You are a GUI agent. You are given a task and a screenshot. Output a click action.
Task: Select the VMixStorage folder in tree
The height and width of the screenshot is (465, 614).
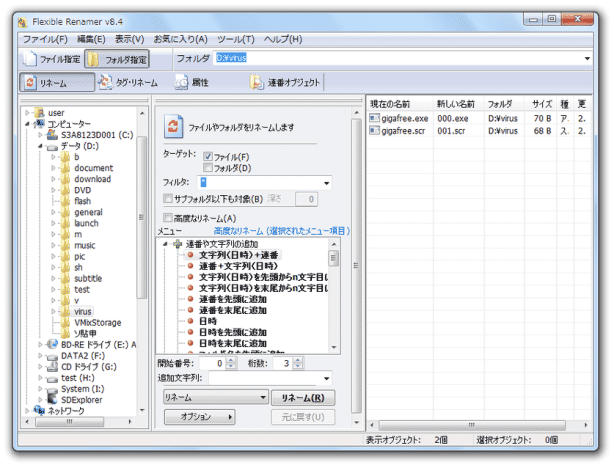98,322
